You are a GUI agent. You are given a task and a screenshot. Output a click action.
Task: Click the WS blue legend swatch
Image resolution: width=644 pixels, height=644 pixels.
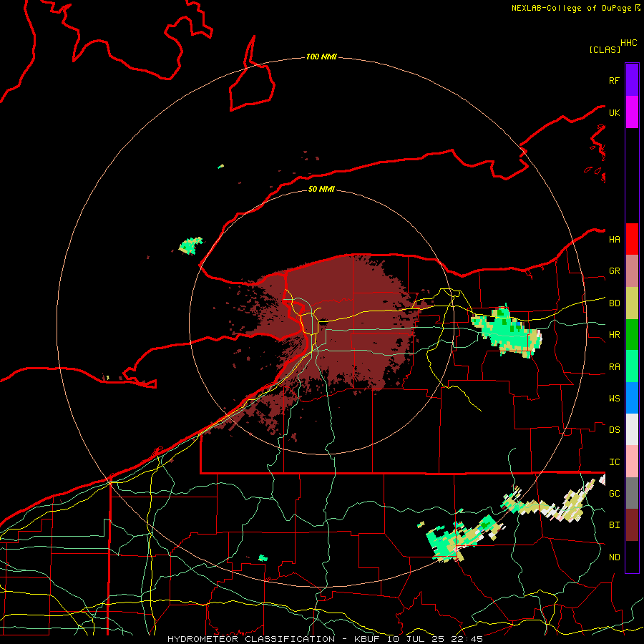click(632, 398)
